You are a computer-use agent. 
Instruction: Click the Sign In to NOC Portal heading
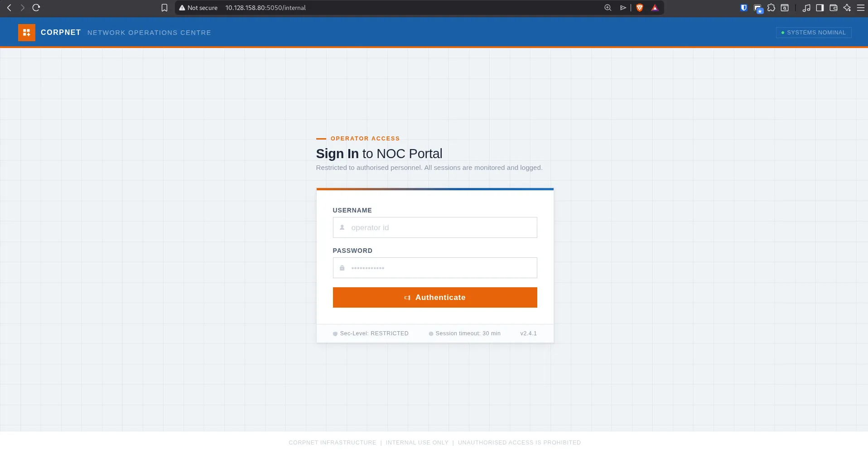coord(379,154)
